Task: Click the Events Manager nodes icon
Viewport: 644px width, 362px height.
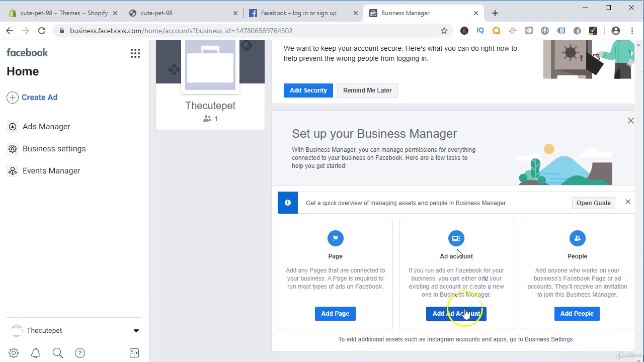Action: tap(13, 171)
